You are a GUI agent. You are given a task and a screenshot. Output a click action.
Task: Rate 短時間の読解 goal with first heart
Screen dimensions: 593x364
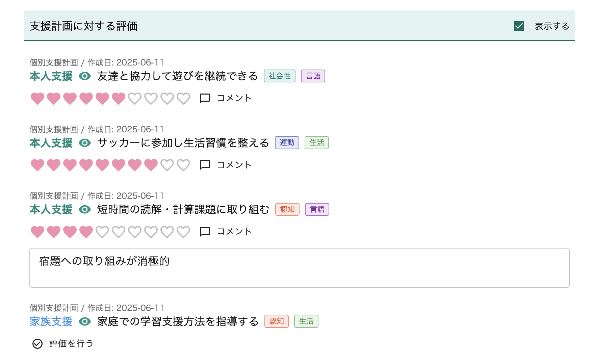[x=37, y=232]
